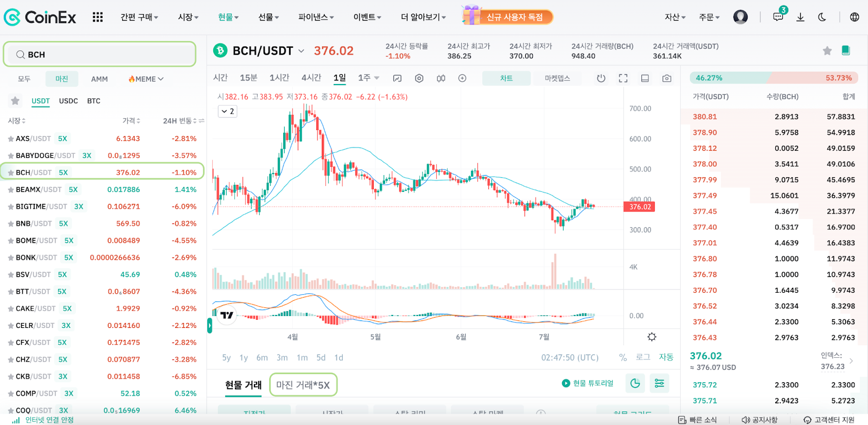Expand the 주문 dropdown

coord(710,17)
